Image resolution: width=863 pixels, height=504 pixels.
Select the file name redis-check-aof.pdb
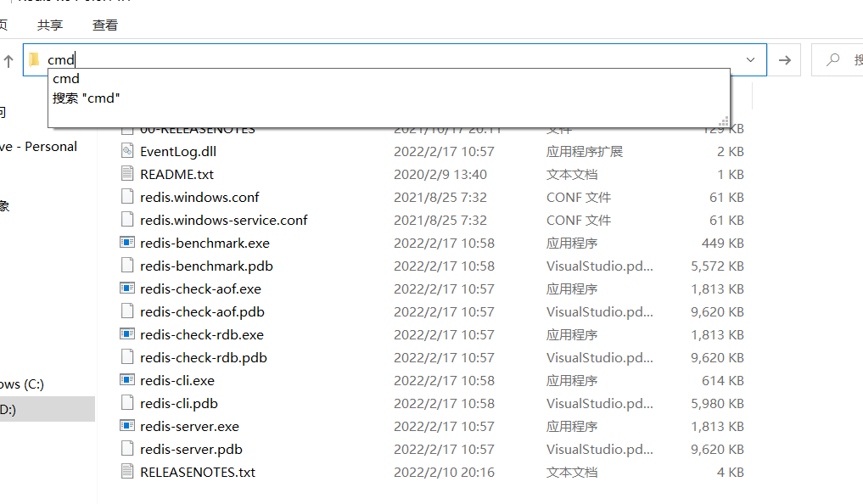(202, 312)
